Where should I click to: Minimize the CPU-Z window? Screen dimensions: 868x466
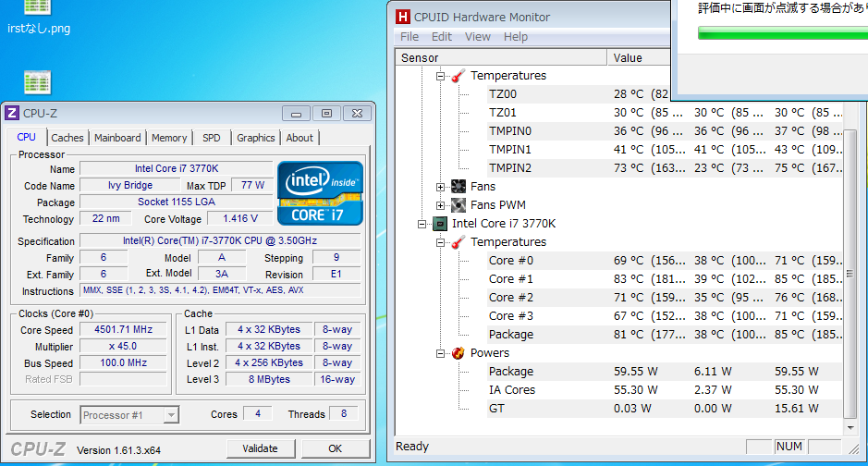pyautogui.click(x=296, y=114)
